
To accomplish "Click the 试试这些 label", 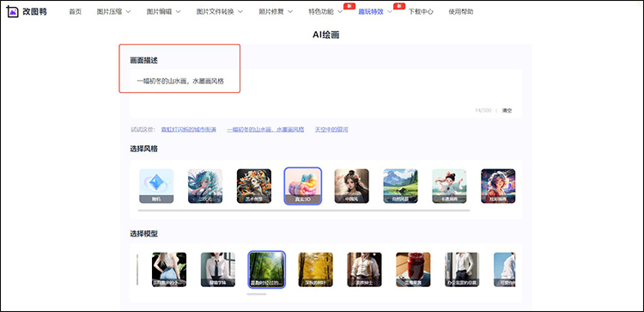I will coord(143,130).
